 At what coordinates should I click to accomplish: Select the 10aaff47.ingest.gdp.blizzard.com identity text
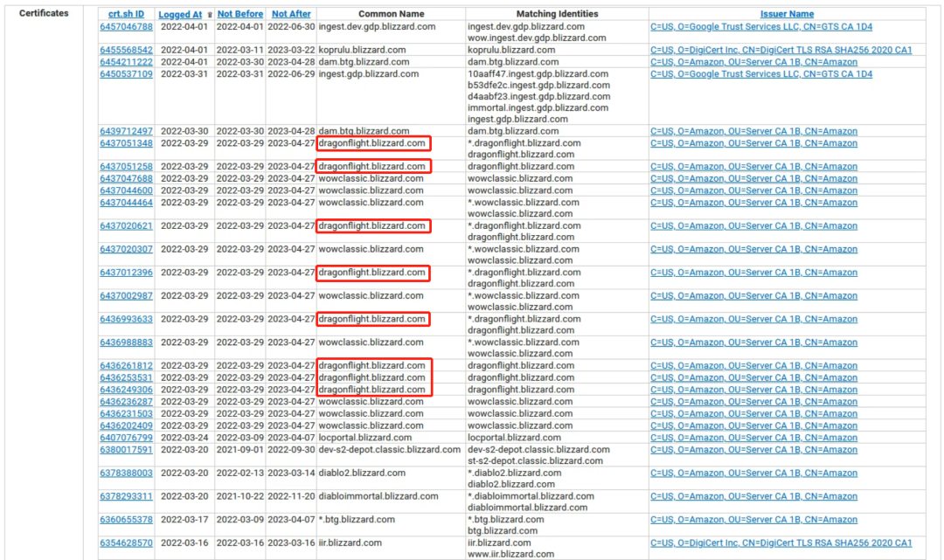point(538,74)
